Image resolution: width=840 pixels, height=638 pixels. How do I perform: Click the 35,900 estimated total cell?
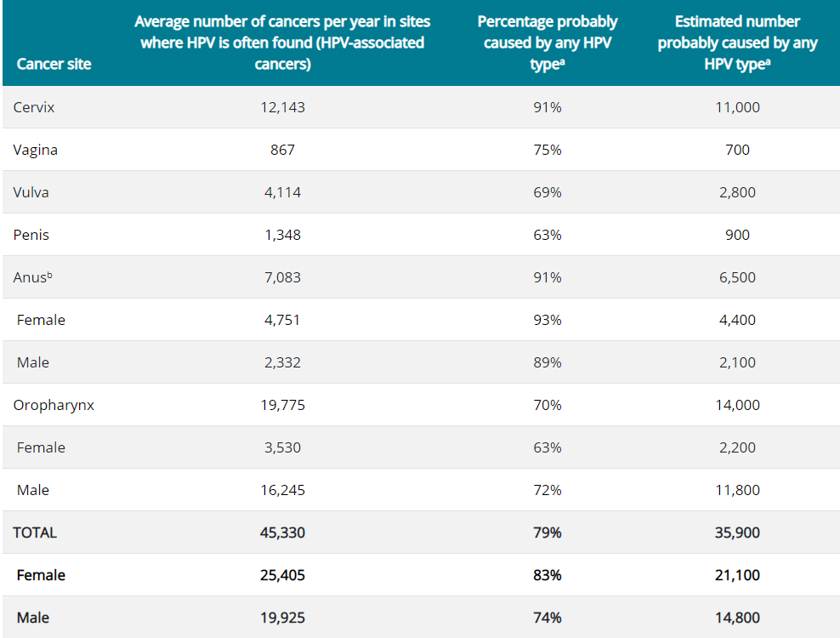pos(737,533)
